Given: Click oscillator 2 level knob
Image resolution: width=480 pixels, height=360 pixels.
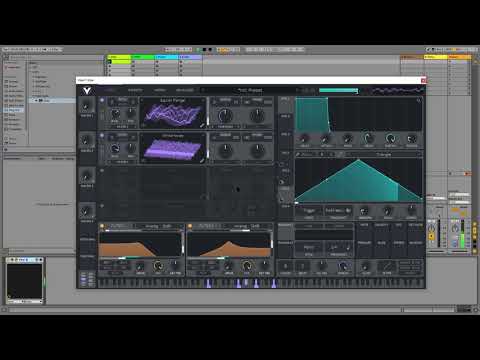Looking at the screenshot, I should click(115, 148).
